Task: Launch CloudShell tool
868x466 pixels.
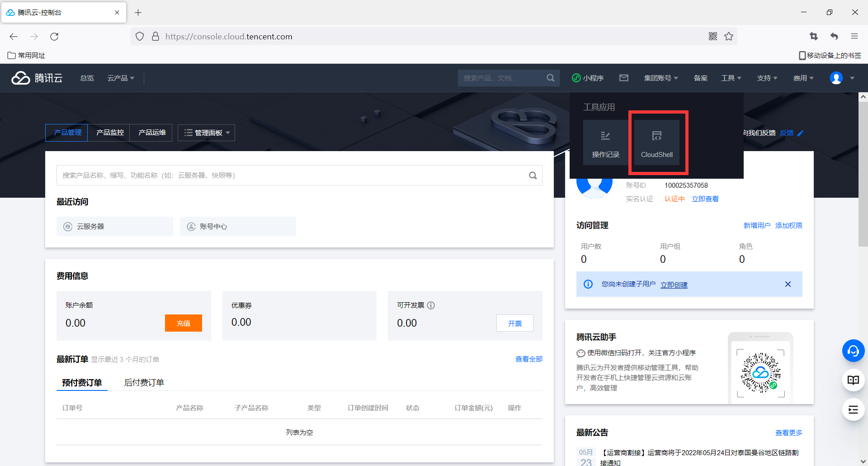Action: point(657,143)
